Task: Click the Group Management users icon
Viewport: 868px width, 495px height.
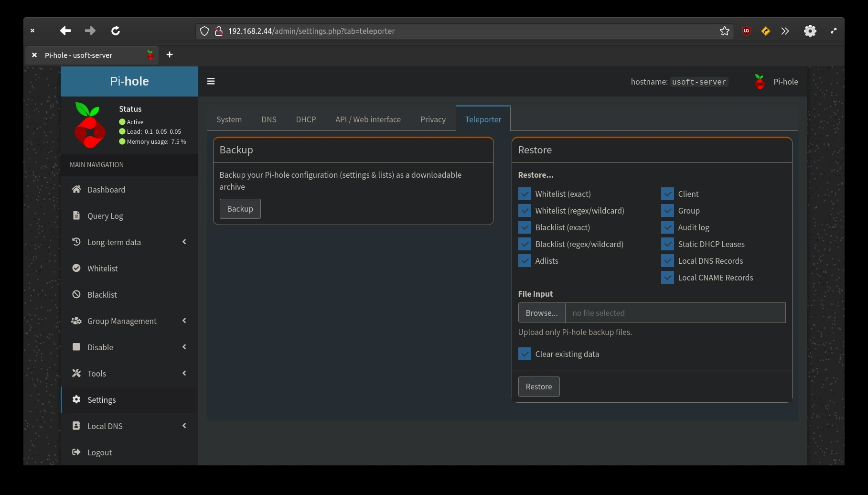Action: [x=76, y=321]
